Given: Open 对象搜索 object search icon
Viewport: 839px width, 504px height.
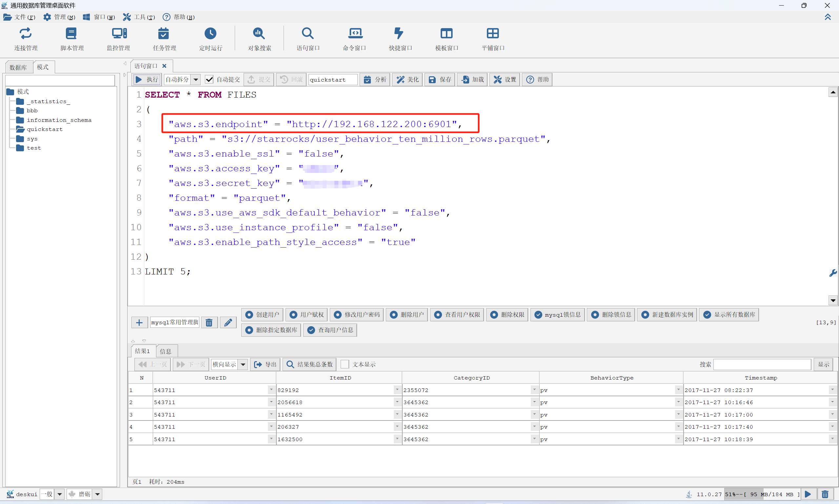Looking at the screenshot, I should (x=259, y=34).
